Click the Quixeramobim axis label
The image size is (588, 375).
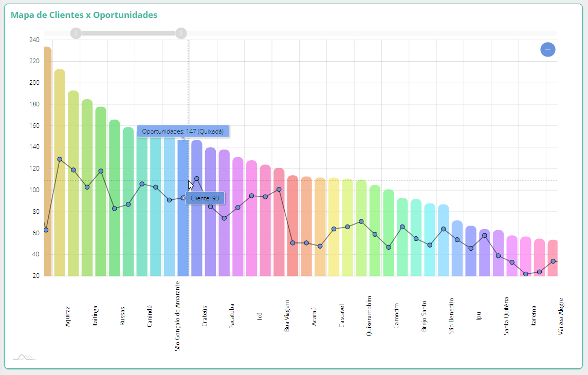coord(369,316)
